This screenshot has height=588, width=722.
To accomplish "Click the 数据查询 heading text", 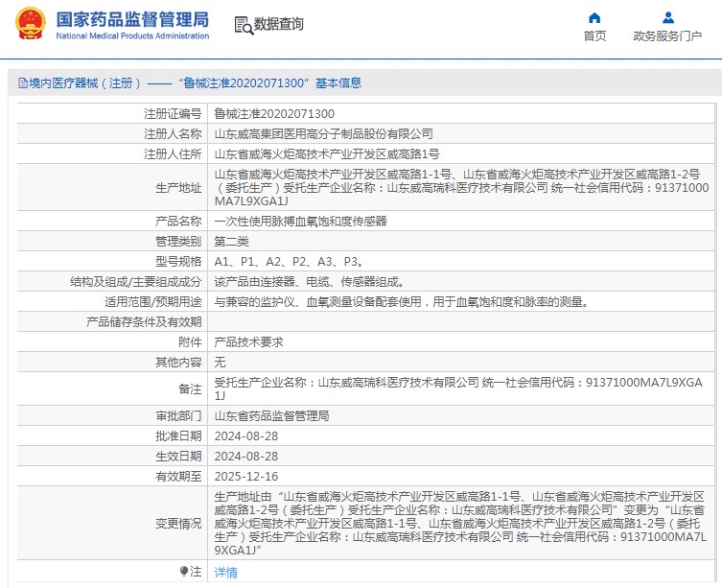I will pos(279,24).
